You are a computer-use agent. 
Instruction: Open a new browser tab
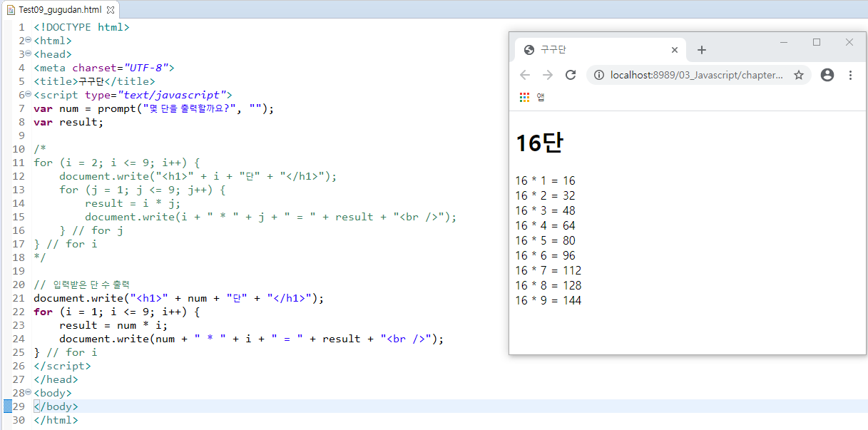pos(702,50)
